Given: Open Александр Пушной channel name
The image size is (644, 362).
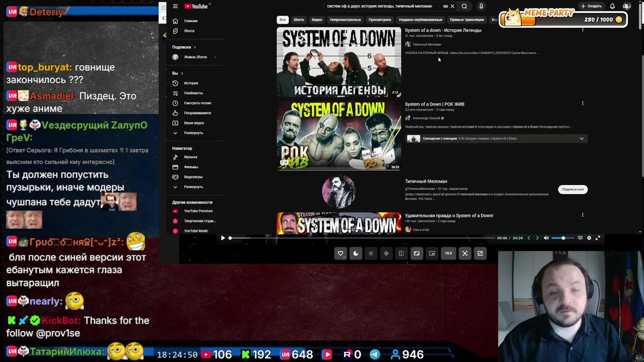Looking at the screenshot, I should [427, 118].
